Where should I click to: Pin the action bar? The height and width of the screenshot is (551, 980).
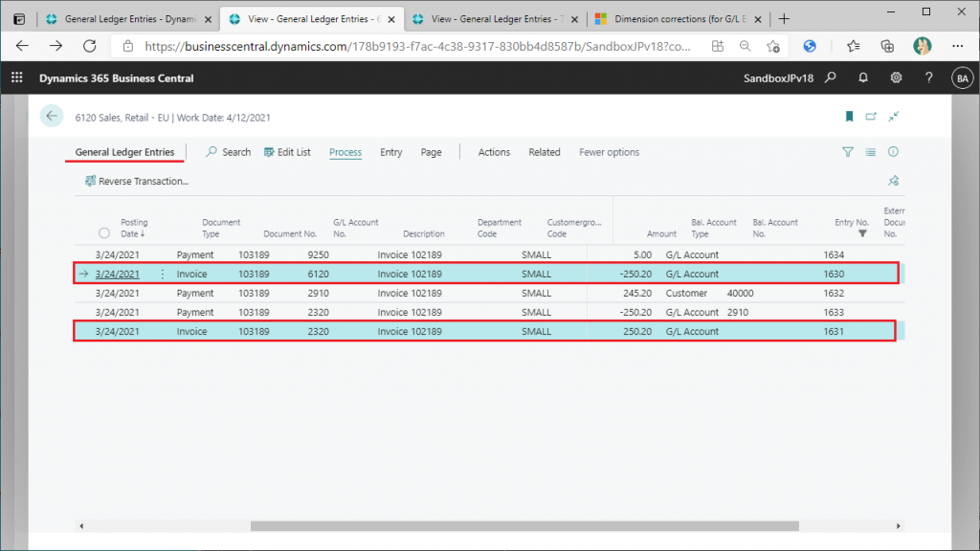[x=894, y=181]
